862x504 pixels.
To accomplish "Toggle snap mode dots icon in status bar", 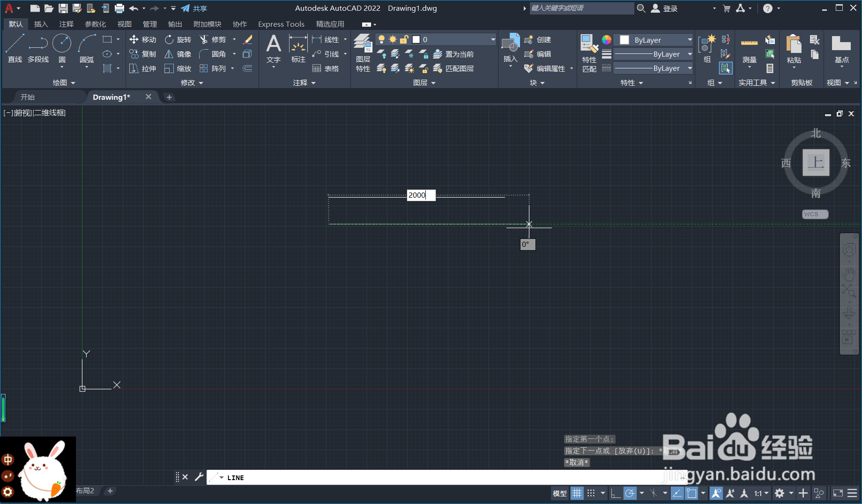I will (591, 493).
